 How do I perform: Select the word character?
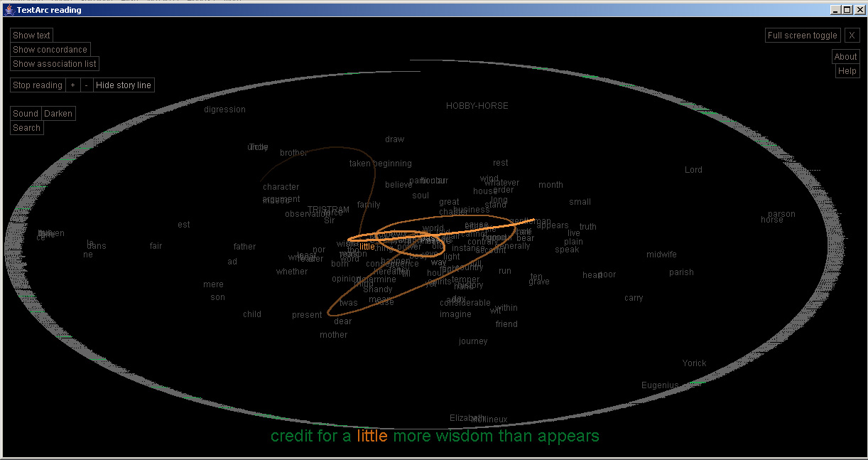click(281, 187)
